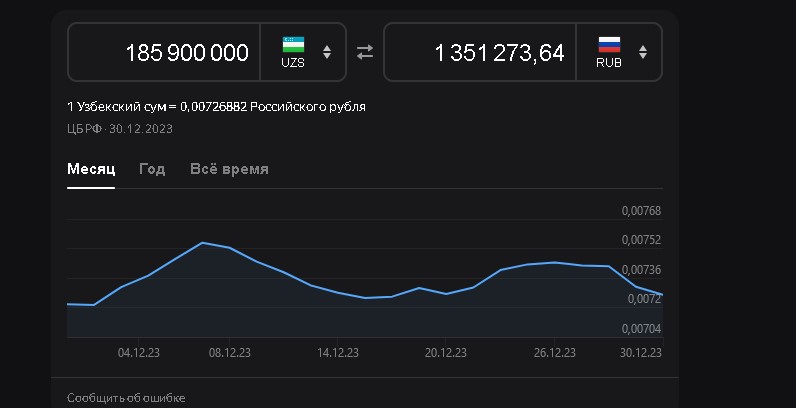Click the 0,00704 value axis label

coord(642,329)
